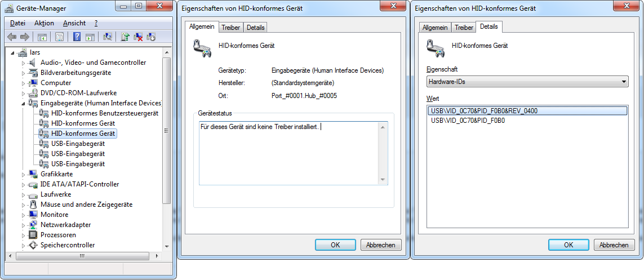Click the Grafikkarte category icon
The height and width of the screenshot is (280, 644).
[x=33, y=174]
